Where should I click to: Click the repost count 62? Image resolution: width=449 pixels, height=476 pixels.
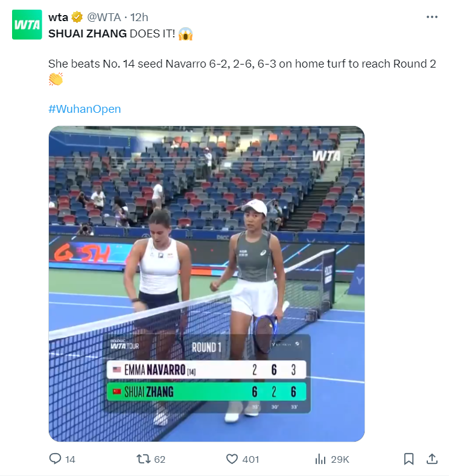pyautogui.click(x=160, y=459)
